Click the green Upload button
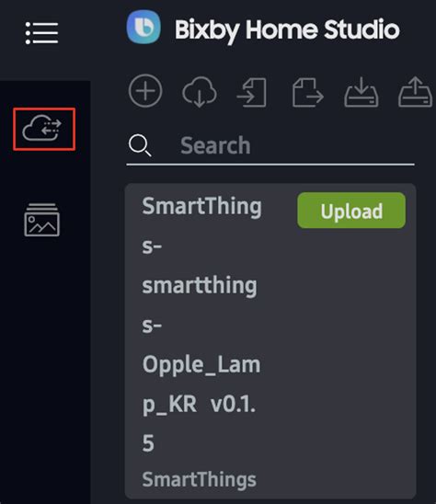The image size is (436, 504). 351,211
